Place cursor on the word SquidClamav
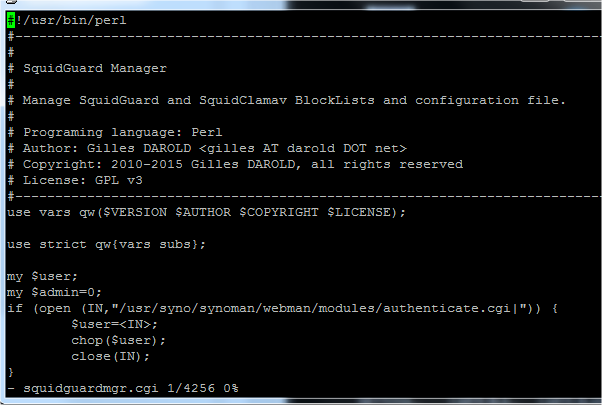The image size is (602, 405). point(243,101)
